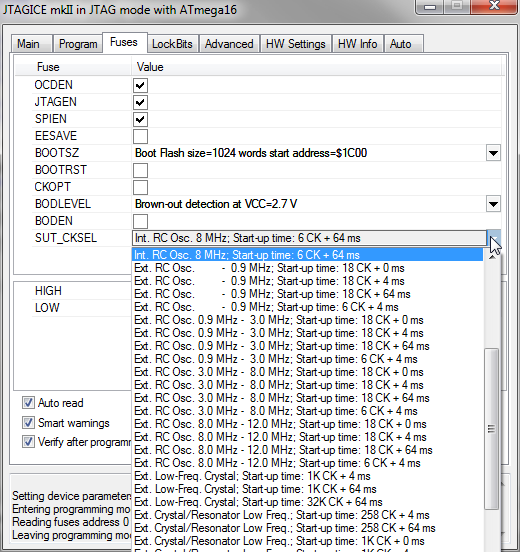Enable the CKOPT fuse checkbox
This screenshot has height=552, width=520.
[140, 187]
